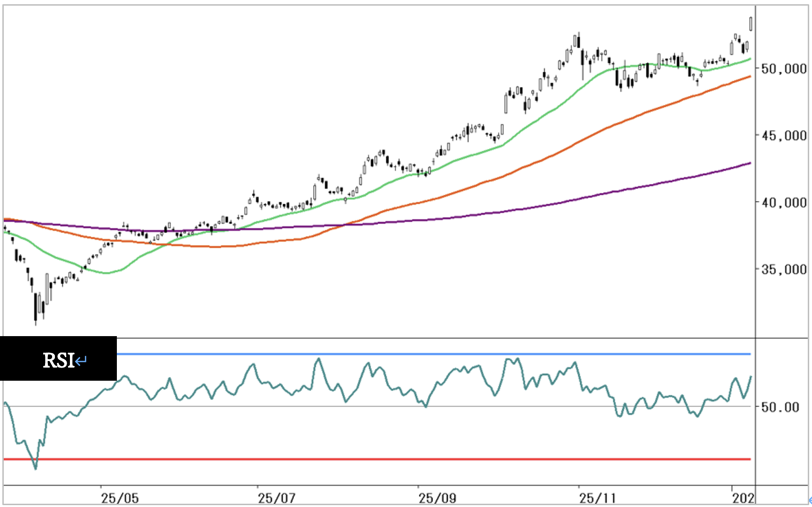This screenshot has width=812, height=507.
Task: Select the 25/05 date label
Action: [120, 498]
